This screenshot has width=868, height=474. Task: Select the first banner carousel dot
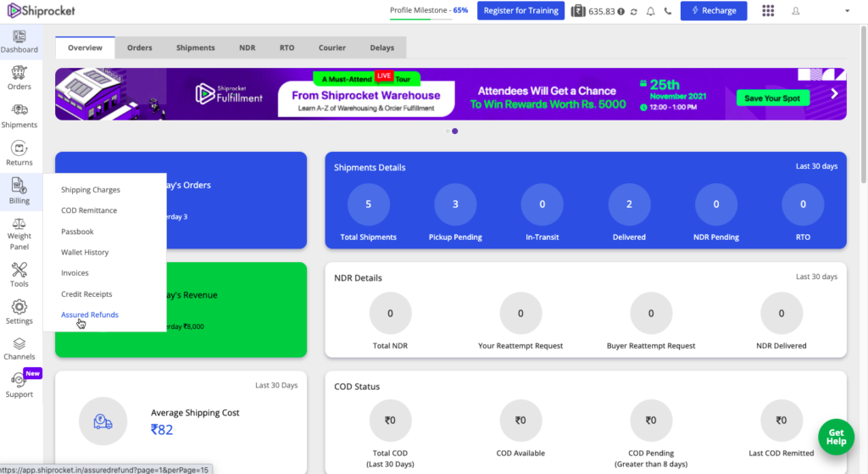click(x=448, y=131)
